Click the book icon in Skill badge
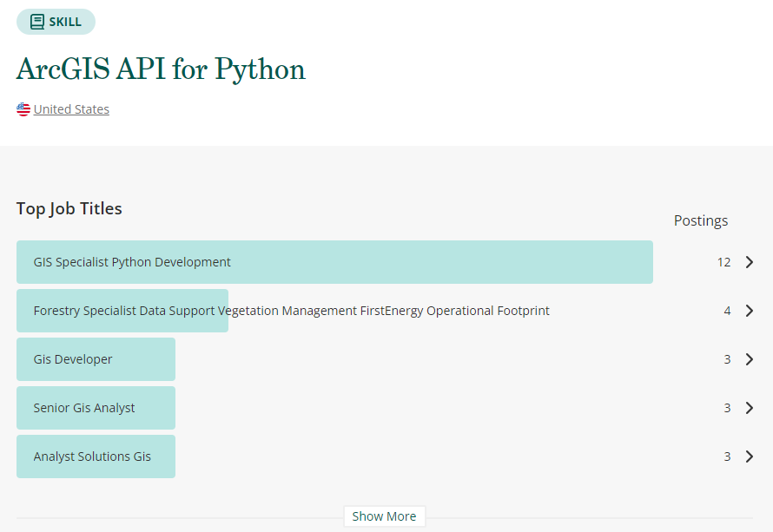 (x=37, y=23)
